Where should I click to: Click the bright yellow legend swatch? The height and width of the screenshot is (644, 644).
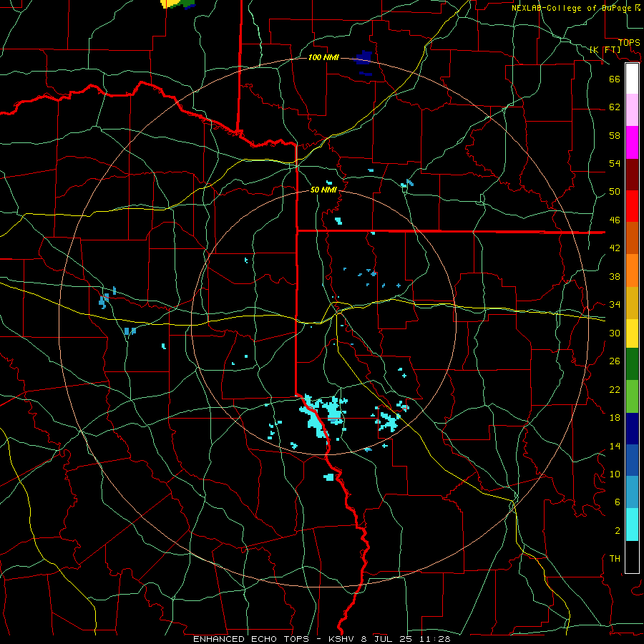point(632,333)
